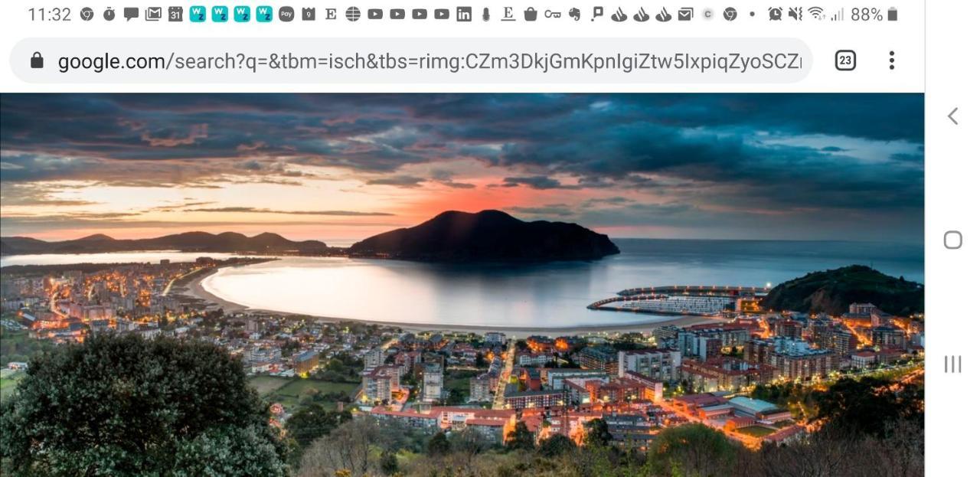
Task: Tap the alarm clock status icon
Action: tap(776, 15)
